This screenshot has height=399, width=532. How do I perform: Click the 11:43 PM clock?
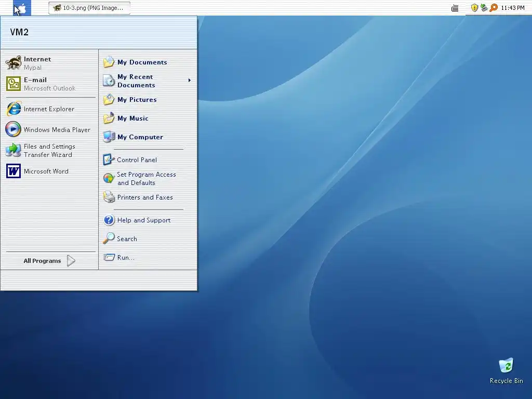click(513, 8)
